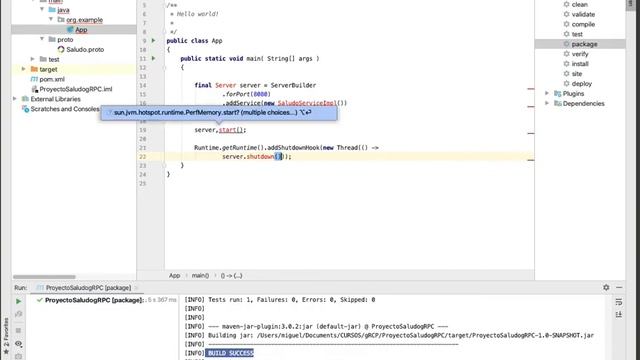Open the Saludo.proto file
Viewport: 640px width, 360px height.
tap(85, 49)
